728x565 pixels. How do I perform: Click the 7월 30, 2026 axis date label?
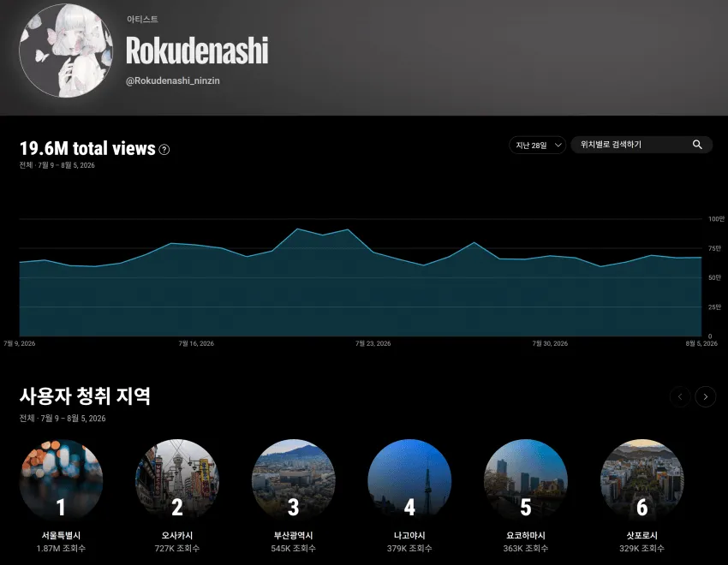pyautogui.click(x=550, y=344)
